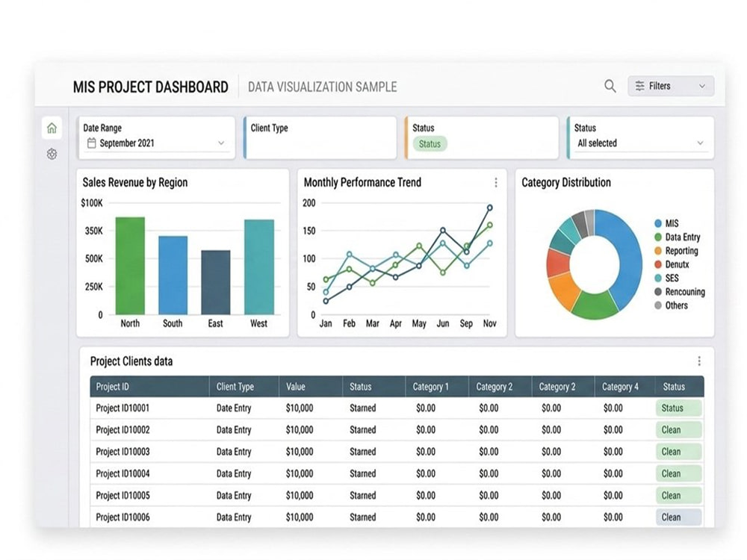747x560 pixels.
Task: Click the North green bar
Action: pos(130,266)
